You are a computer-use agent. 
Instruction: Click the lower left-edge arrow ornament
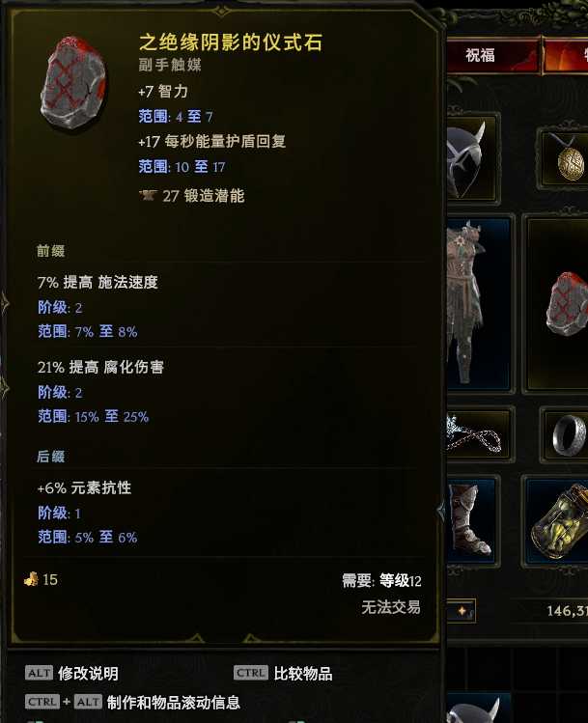(x=5, y=388)
